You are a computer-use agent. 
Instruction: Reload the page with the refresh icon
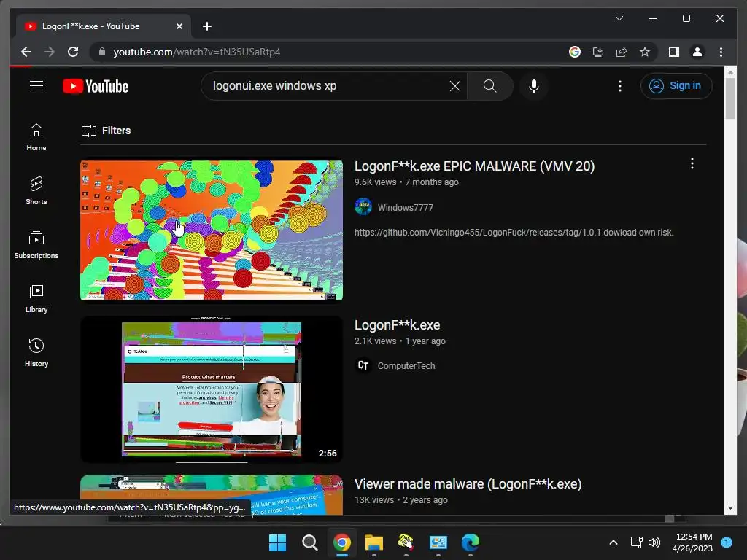[x=73, y=52]
